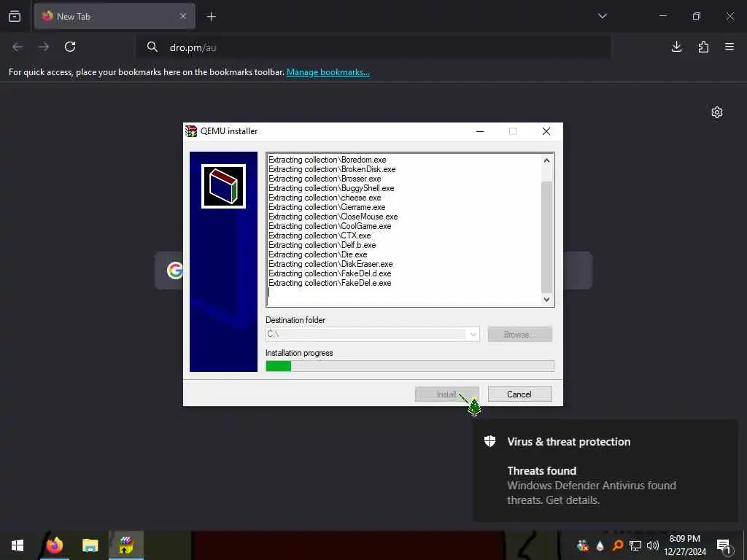
Task: Select line 'Extracting collection\CoolGame.exe'
Action: click(330, 226)
